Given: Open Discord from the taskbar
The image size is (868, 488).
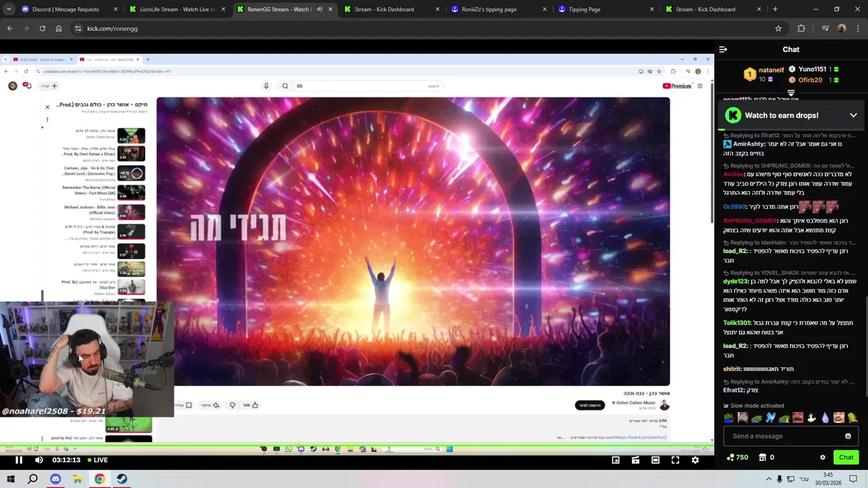Looking at the screenshot, I should (x=55, y=479).
